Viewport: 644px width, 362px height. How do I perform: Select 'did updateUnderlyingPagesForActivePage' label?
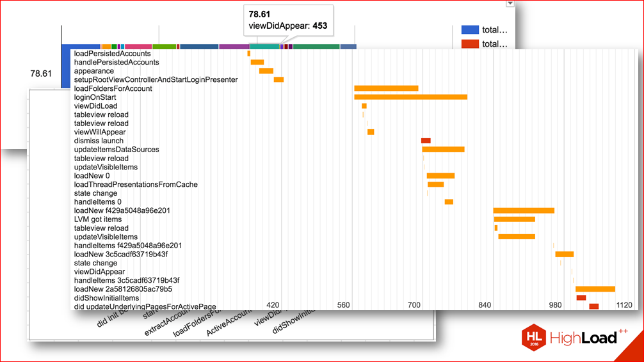[145, 306]
